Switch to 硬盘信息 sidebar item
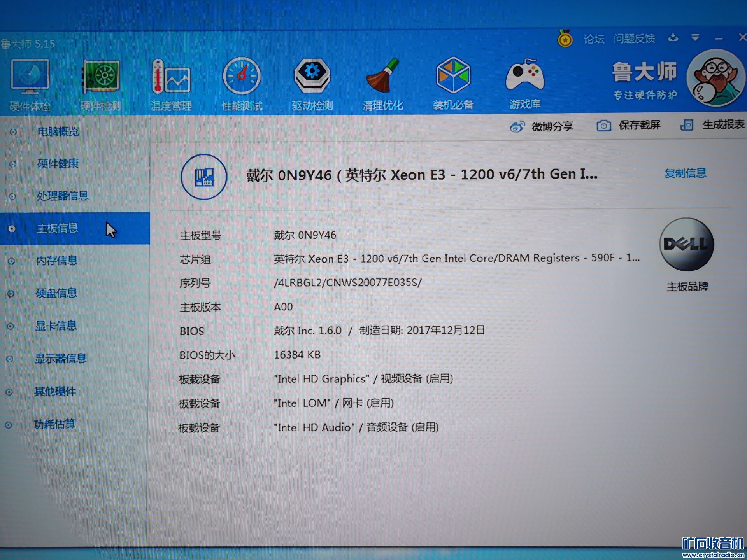Screen dimensions: 747x560 coord(56,293)
